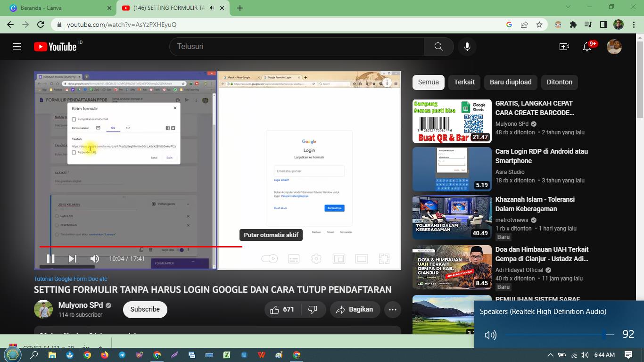The width and height of the screenshot is (644, 362).
Task: Toggle the autoplay switch in player
Action: coord(269,258)
